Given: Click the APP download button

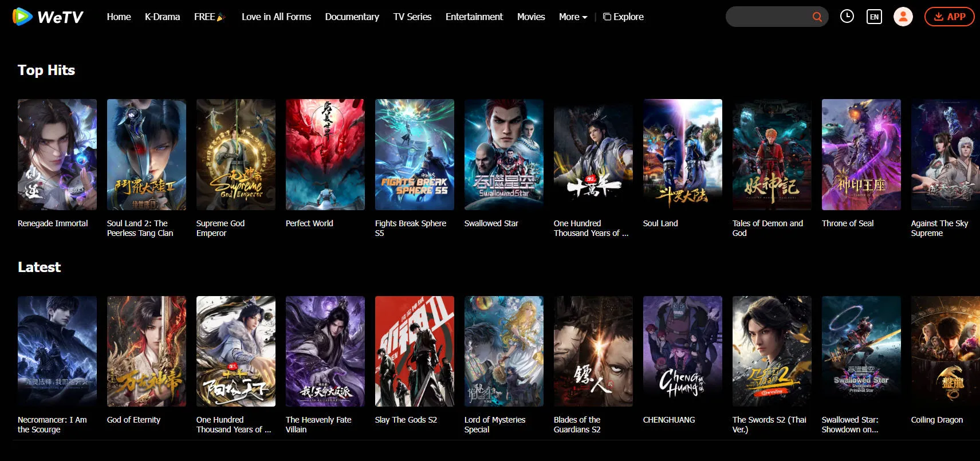Looking at the screenshot, I should pos(949,17).
